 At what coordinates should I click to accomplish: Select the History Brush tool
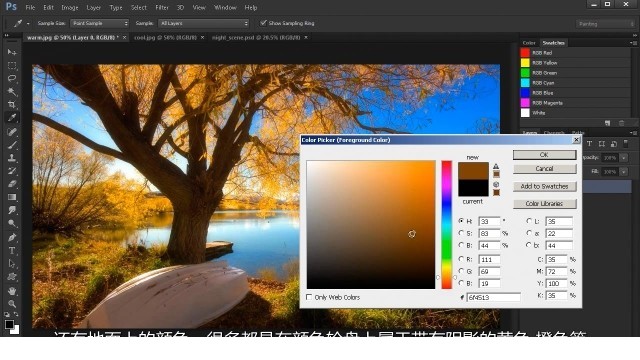coord(12,171)
